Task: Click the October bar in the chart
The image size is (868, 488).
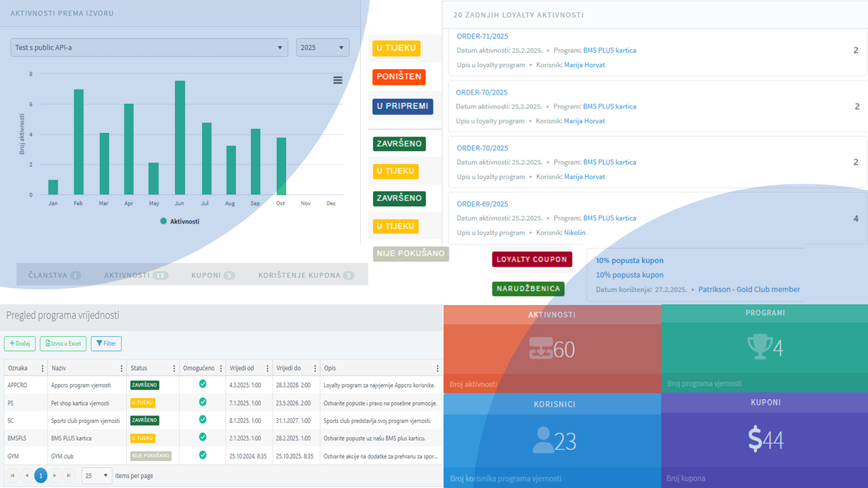Action: click(x=281, y=167)
